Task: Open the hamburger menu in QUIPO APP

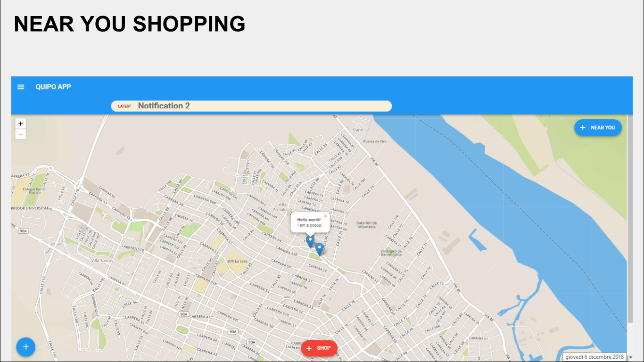Action: click(21, 87)
